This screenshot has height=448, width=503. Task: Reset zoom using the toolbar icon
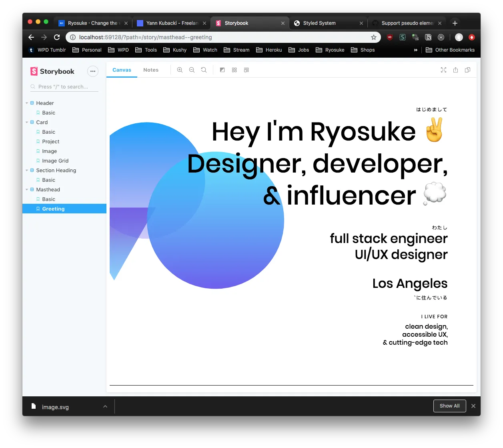coord(204,70)
